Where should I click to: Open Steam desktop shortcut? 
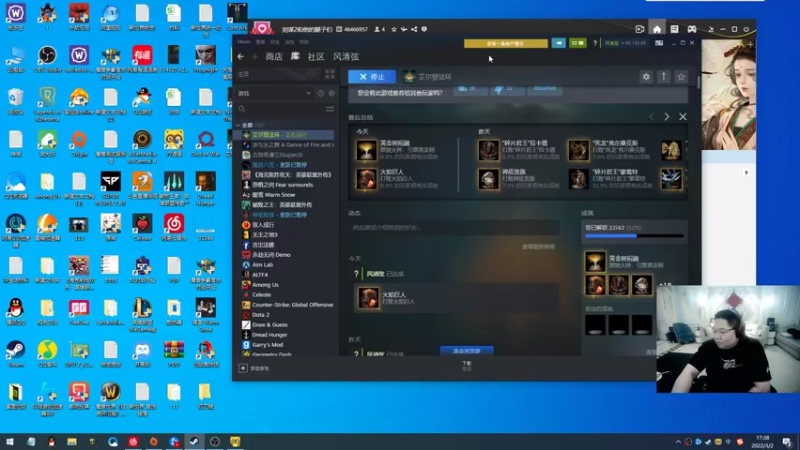[15, 353]
